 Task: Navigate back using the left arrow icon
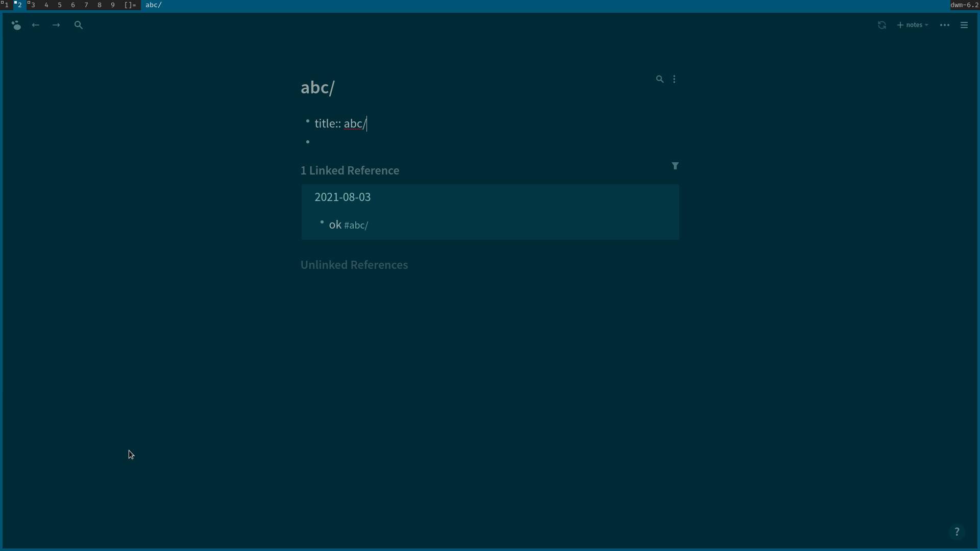coord(35,24)
